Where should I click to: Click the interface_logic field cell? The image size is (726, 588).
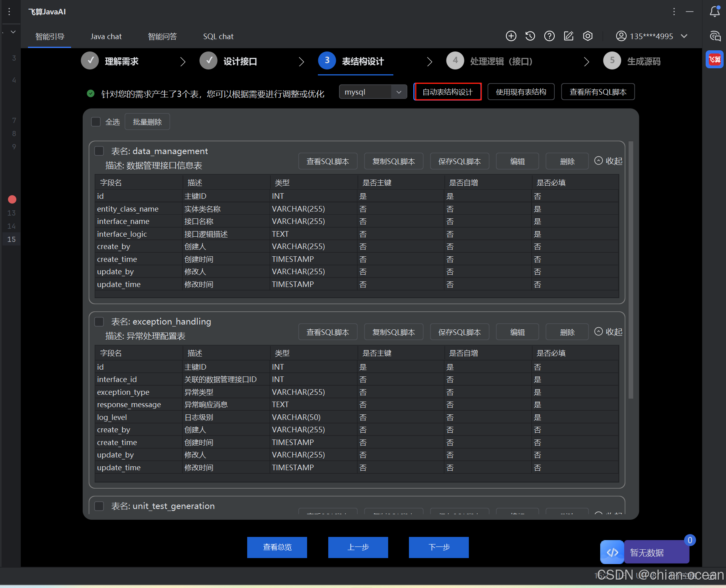(x=139, y=234)
